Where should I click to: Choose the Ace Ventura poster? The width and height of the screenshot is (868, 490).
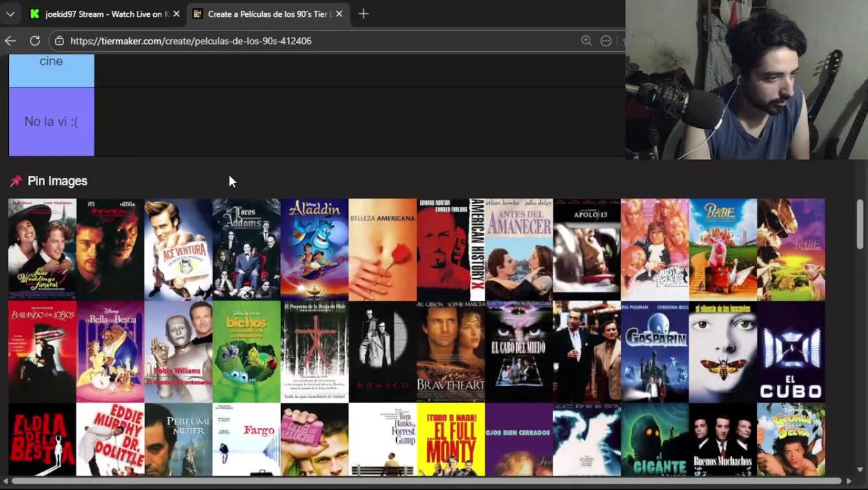pos(178,249)
